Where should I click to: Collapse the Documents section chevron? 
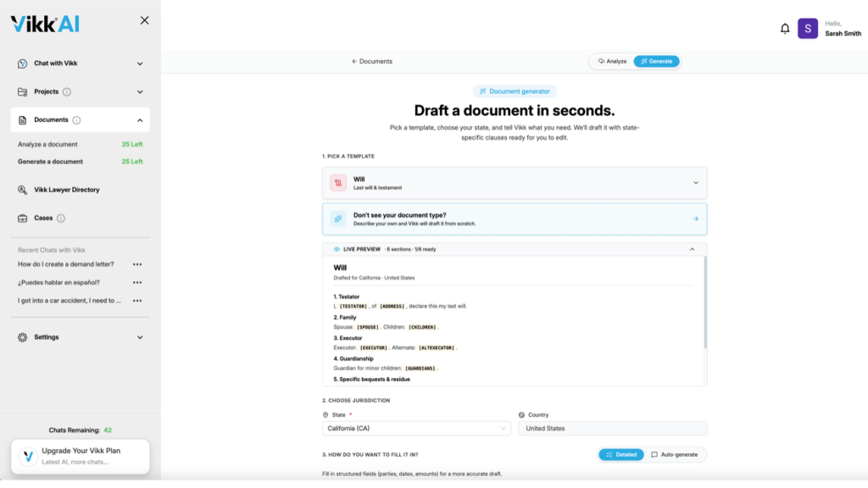[140, 120]
